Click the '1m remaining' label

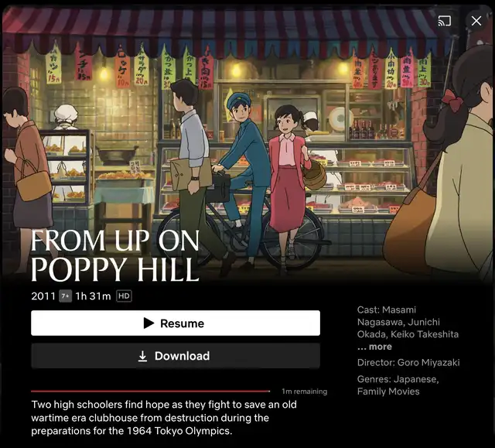pos(304,392)
